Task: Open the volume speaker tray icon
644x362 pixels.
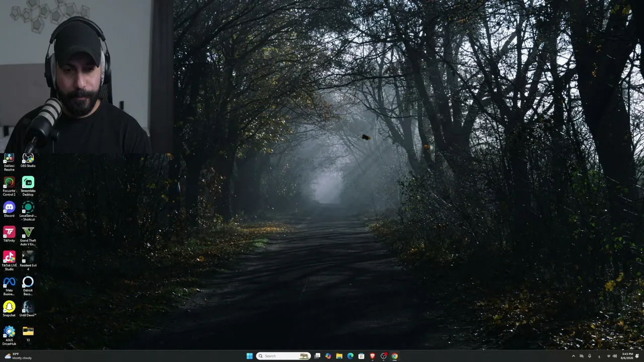Action: [x=615, y=356]
